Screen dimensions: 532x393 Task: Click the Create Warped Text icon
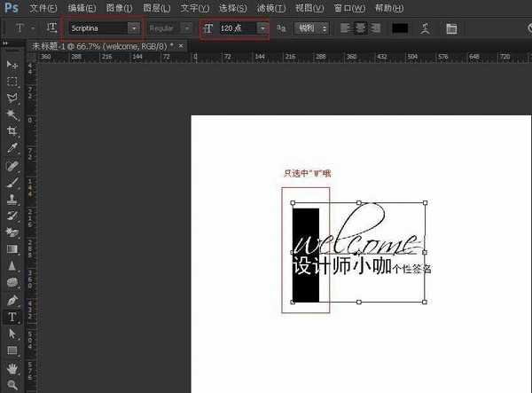coord(426,28)
